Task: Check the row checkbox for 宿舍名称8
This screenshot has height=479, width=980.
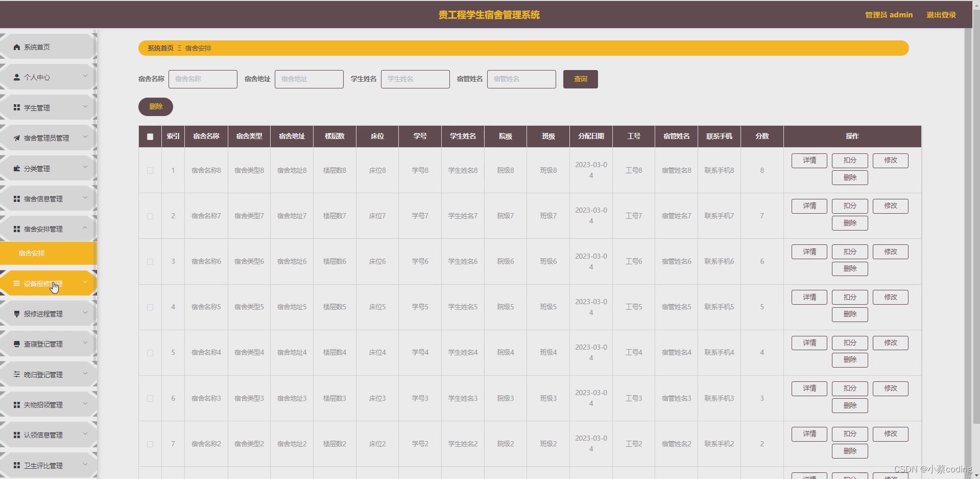Action: (x=150, y=170)
